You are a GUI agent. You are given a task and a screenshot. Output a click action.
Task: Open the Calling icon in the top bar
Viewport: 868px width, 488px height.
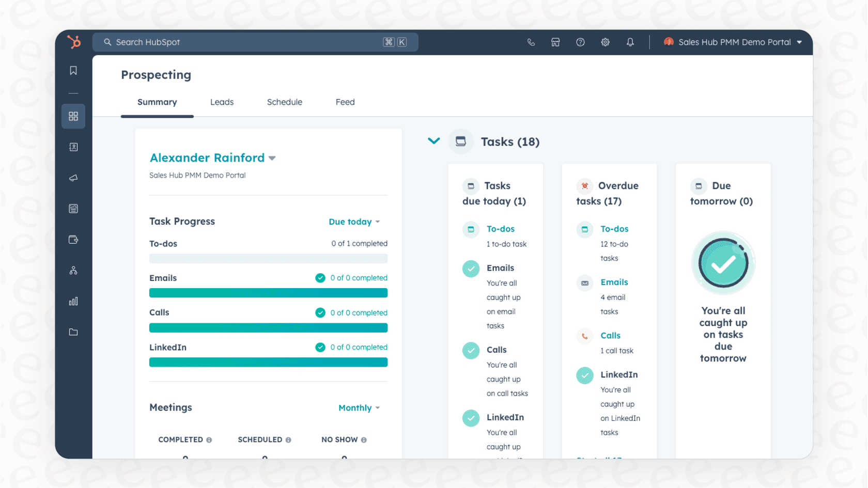point(531,42)
